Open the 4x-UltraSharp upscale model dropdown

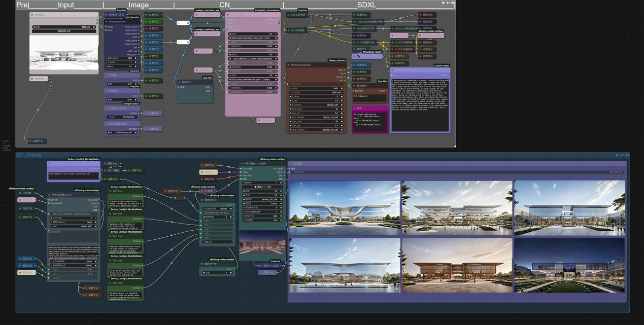122,133
